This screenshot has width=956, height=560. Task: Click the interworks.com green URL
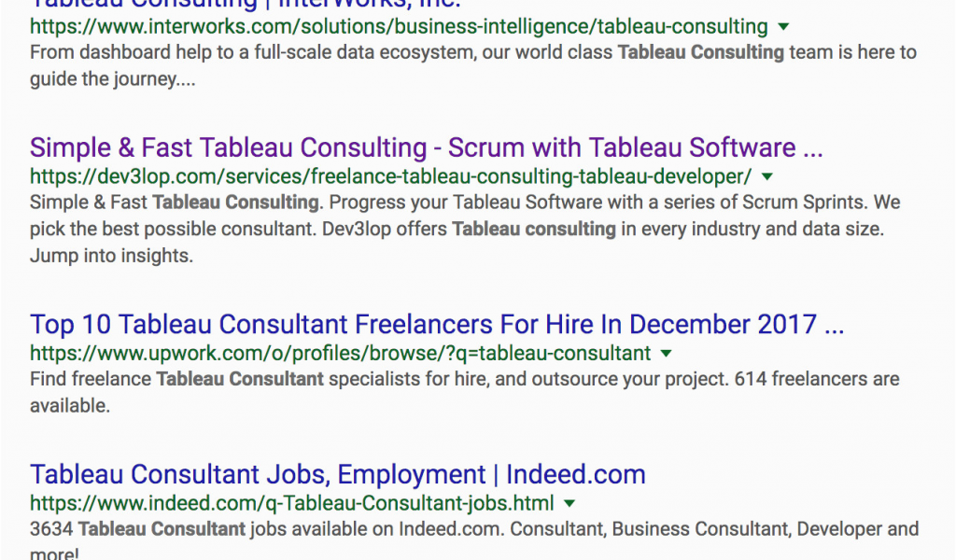(x=399, y=27)
